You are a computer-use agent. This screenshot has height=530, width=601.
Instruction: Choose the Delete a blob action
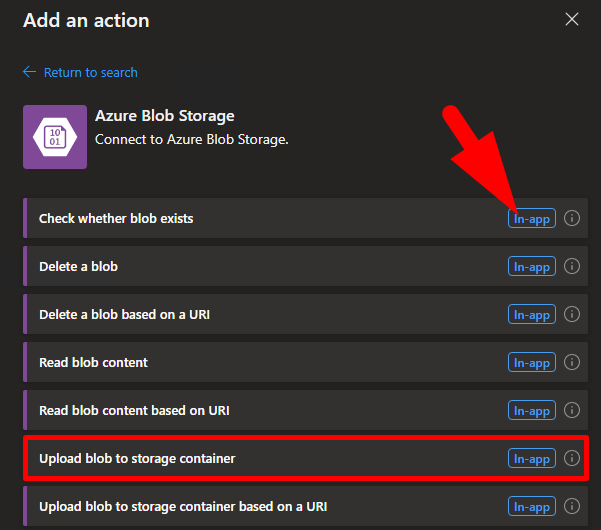(x=79, y=266)
